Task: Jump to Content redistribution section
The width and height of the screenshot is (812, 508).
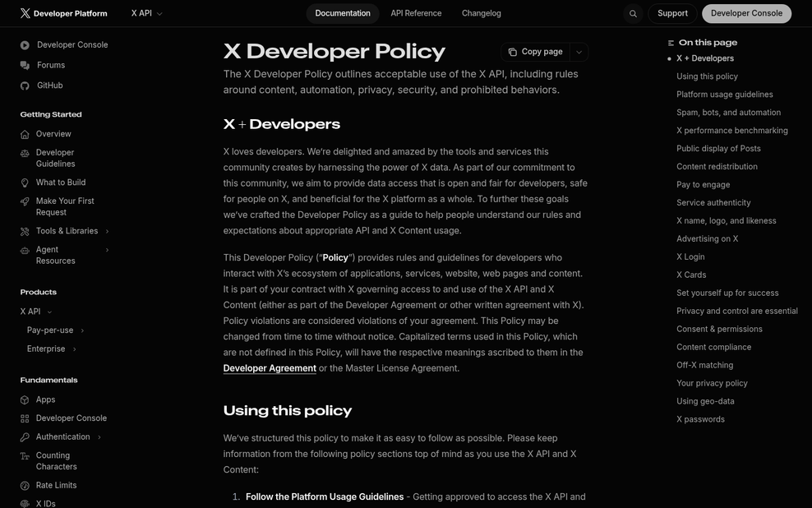Action: pyautogui.click(x=717, y=167)
